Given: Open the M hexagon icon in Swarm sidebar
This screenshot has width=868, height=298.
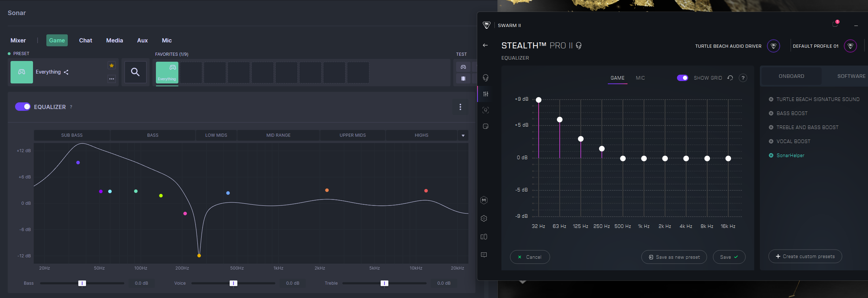Looking at the screenshot, I should [484, 200].
